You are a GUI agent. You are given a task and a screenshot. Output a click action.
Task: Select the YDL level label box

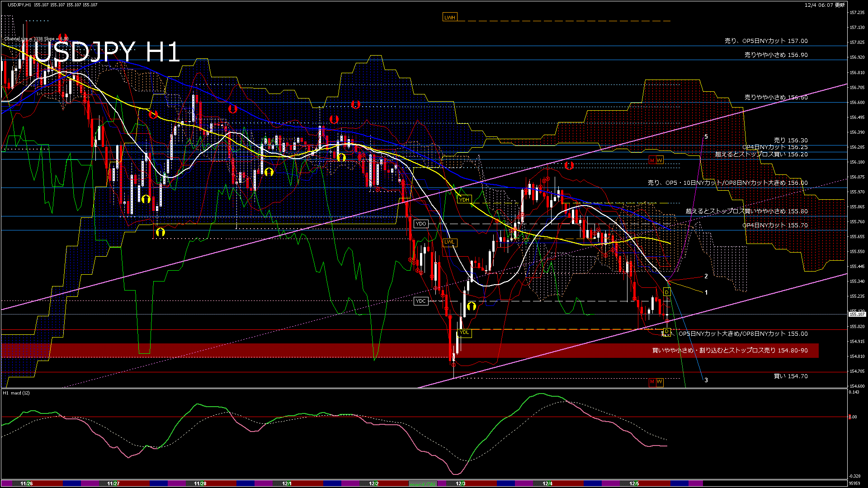[464, 333]
